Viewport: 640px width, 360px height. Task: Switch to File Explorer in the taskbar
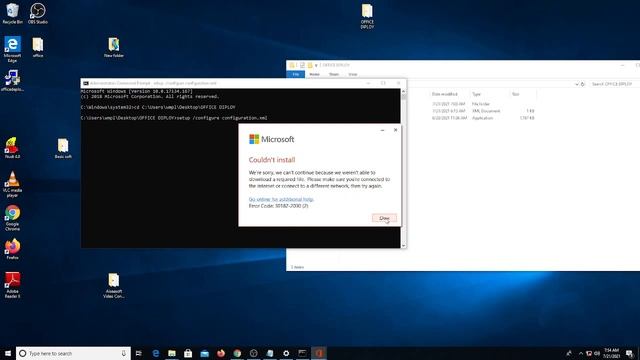coord(172,353)
